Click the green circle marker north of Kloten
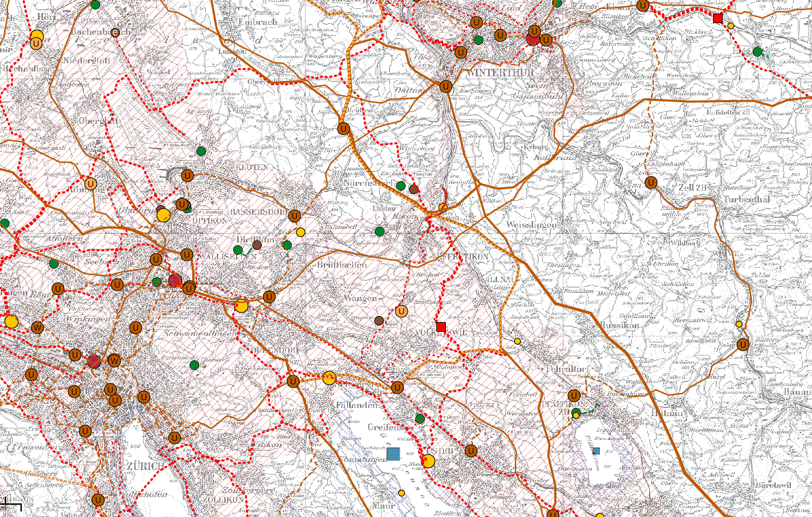The image size is (812, 517). 201,151
